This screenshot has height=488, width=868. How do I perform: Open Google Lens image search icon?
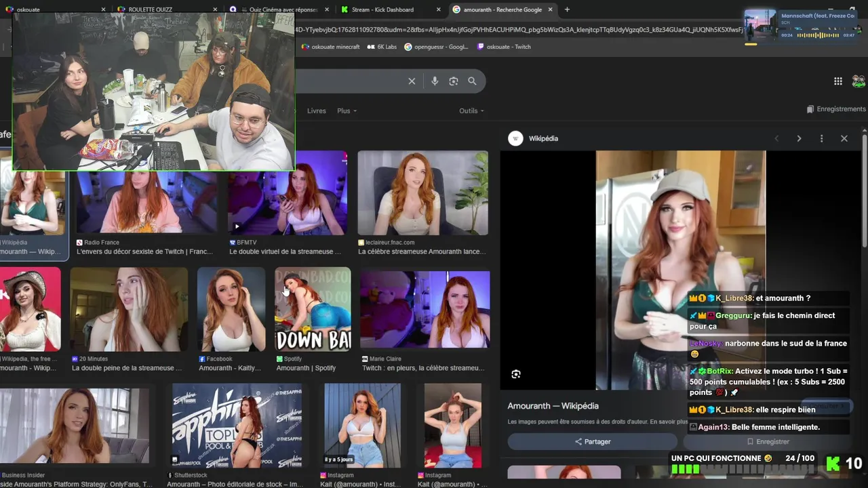point(454,81)
